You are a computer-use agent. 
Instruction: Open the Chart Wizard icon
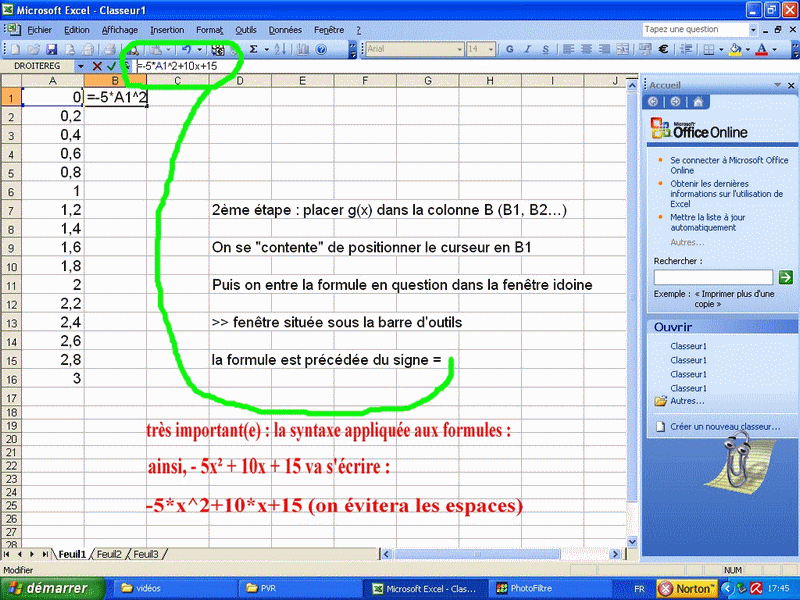tap(303, 49)
